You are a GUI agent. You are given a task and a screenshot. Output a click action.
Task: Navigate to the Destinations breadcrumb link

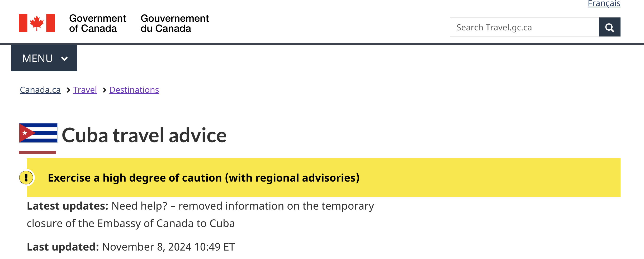[x=134, y=90]
